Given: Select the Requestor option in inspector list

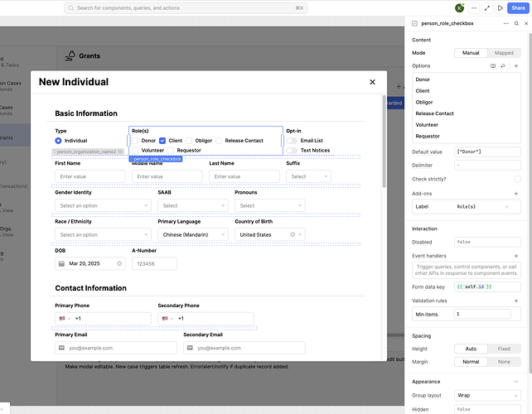Looking at the screenshot, I should click(x=467, y=137).
